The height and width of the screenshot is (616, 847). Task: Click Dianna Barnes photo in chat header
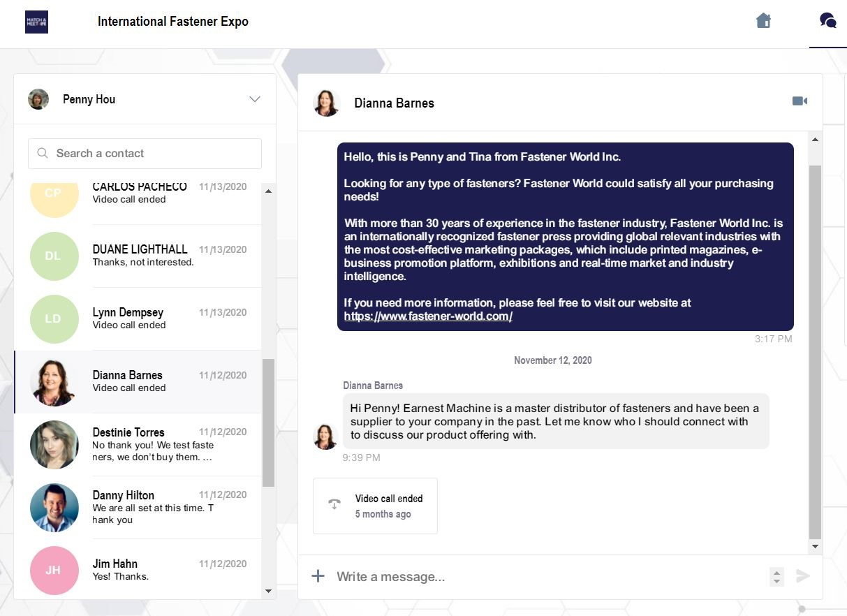(326, 103)
